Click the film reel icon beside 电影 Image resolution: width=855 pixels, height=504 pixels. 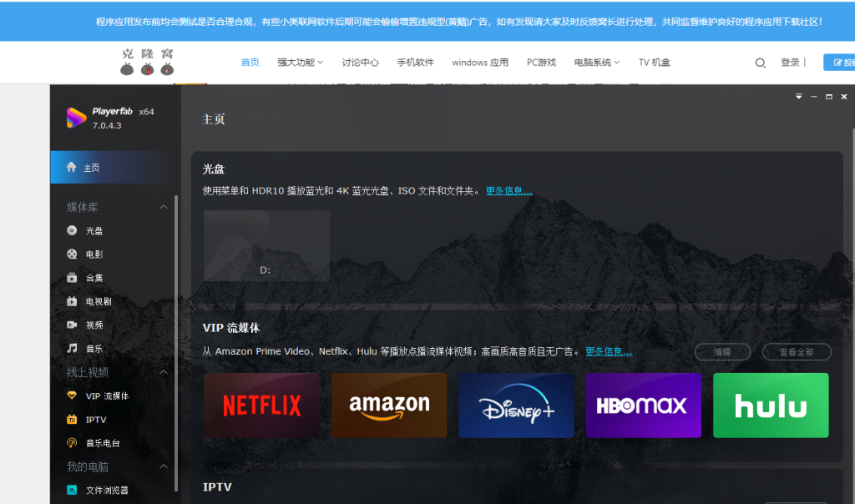(x=72, y=254)
